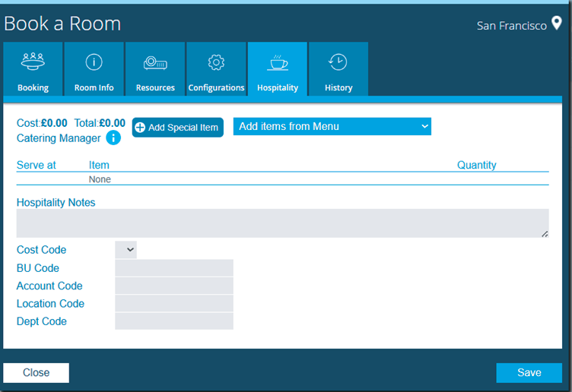Focus the BU Code input field

click(174, 268)
